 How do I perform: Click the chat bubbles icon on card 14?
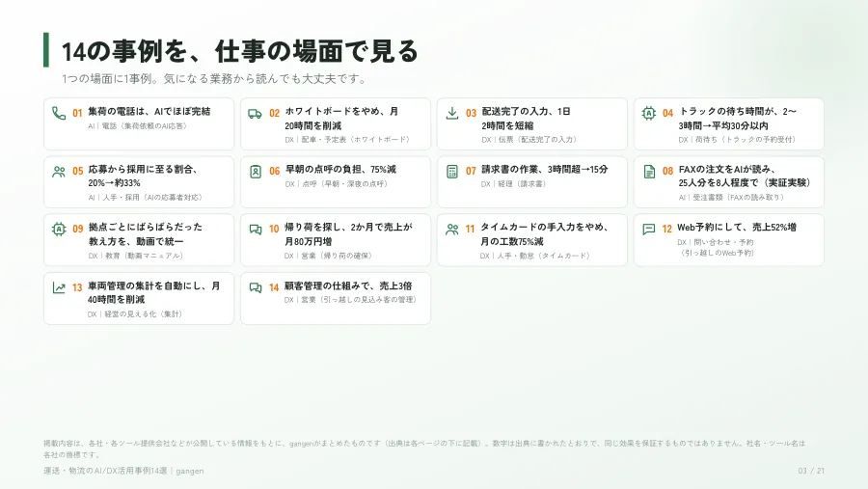pos(256,288)
